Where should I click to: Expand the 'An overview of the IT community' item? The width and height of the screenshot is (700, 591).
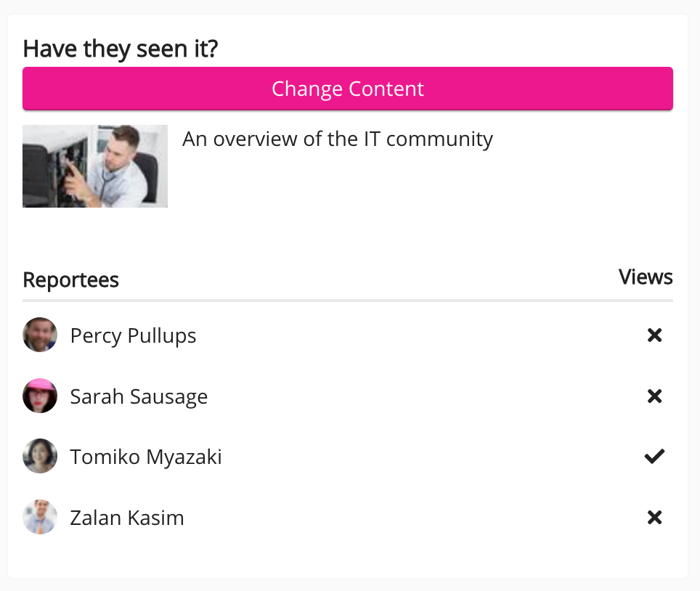(338, 139)
